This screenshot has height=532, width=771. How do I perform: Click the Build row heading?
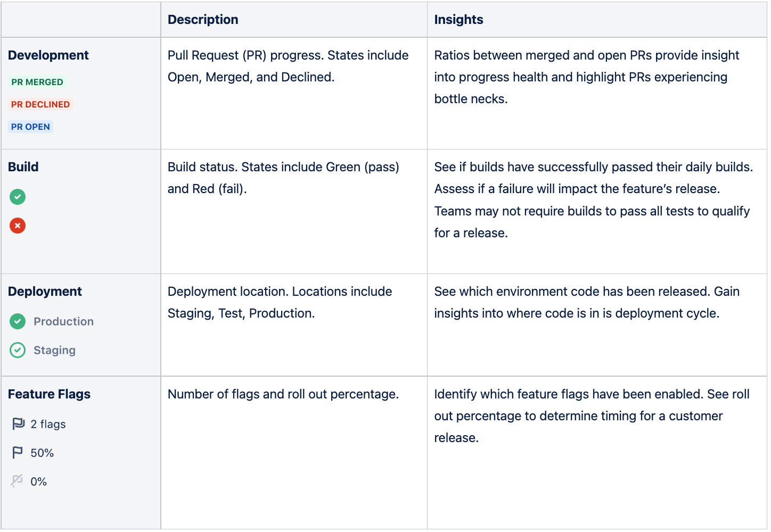(x=23, y=167)
